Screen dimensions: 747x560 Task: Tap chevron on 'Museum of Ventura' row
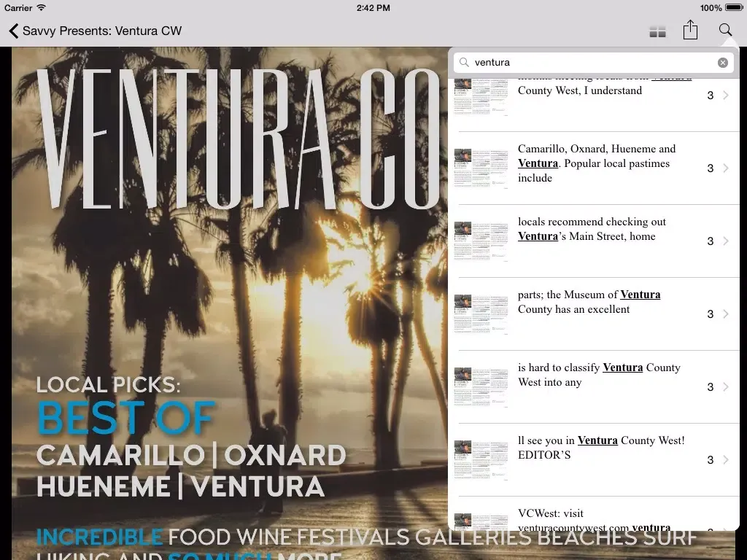point(726,314)
